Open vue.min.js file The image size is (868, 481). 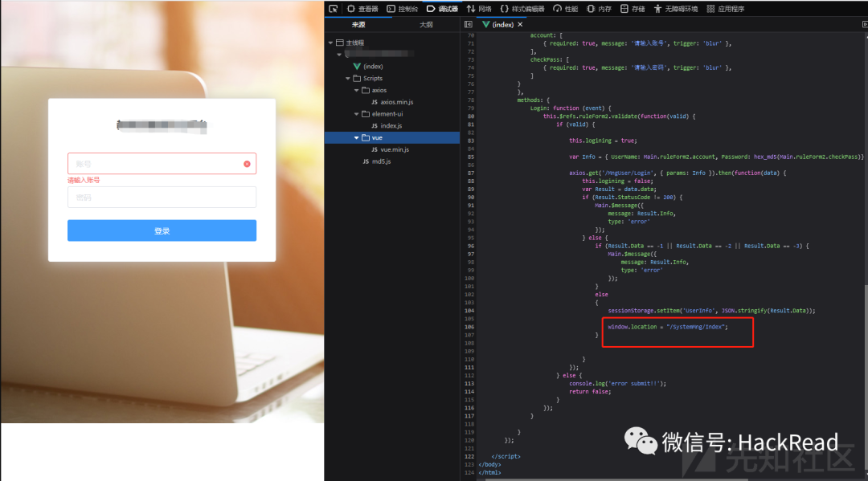pyautogui.click(x=394, y=149)
